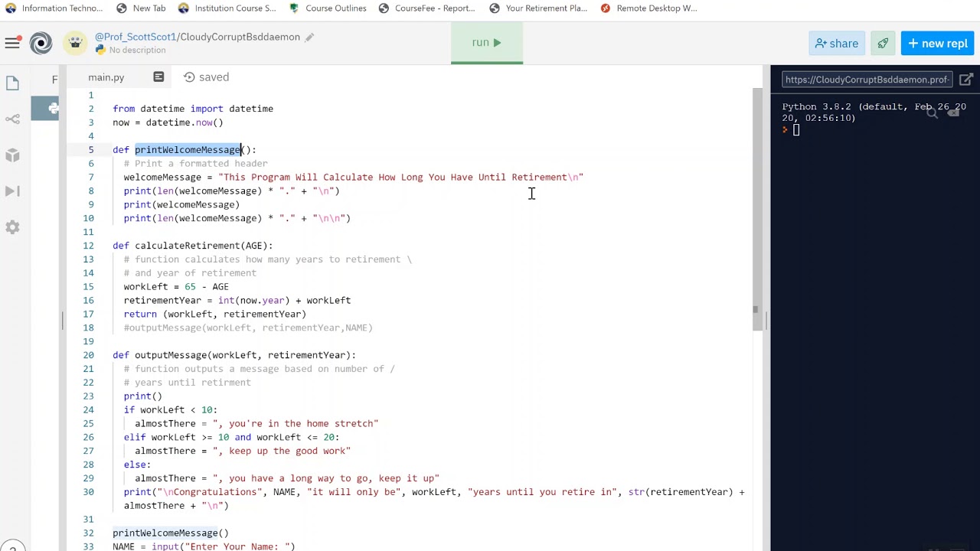
Task: Click the printWelcomeMessage() call on line 32
Action: [x=171, y=533]
